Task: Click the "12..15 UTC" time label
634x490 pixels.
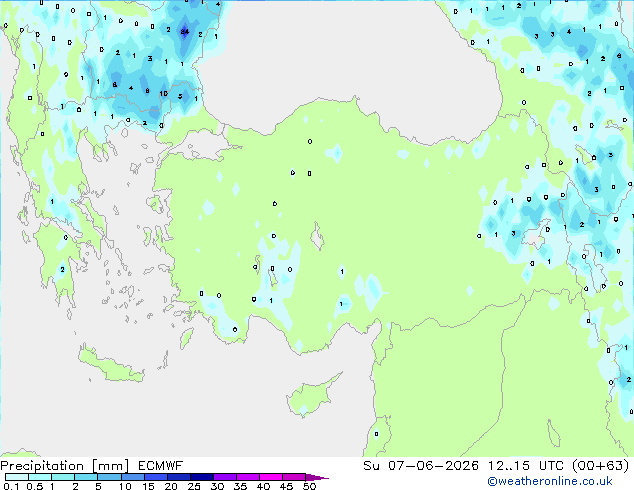Action: pyautogui.click(x=526, y=466)
